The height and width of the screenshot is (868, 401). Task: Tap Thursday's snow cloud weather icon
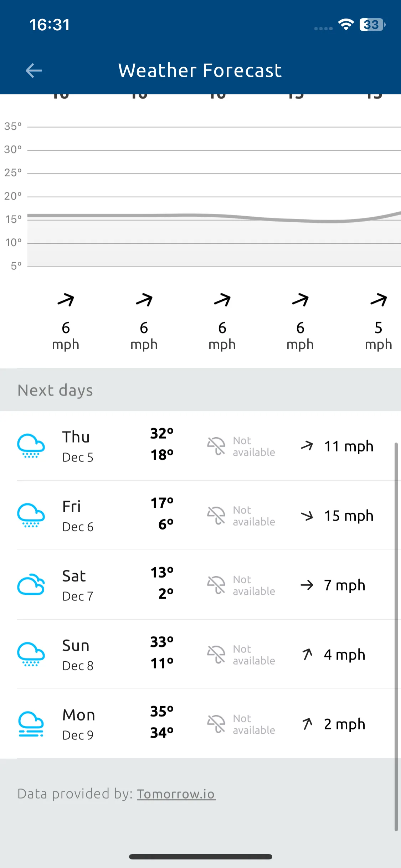(x=31, y=446)
